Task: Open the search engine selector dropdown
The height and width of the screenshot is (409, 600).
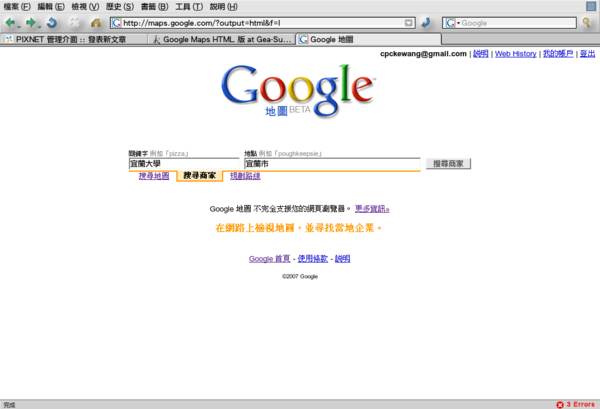Action: click(458, 23)
